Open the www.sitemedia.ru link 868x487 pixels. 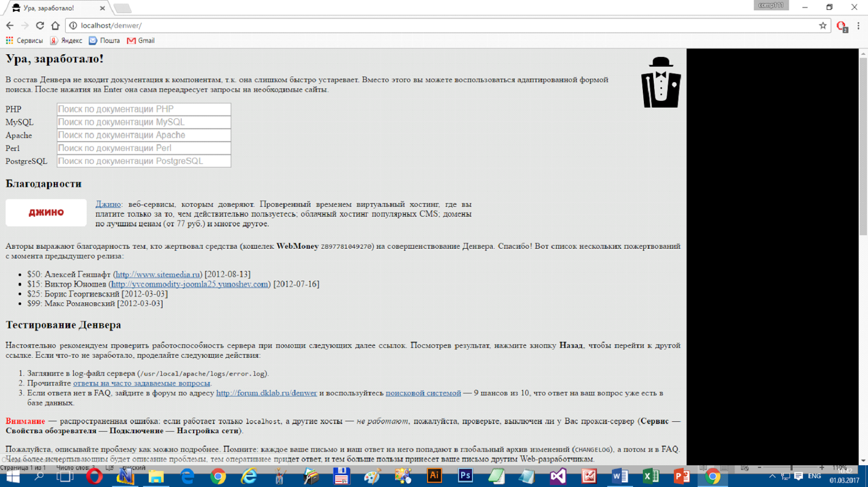tap(158, 275)
